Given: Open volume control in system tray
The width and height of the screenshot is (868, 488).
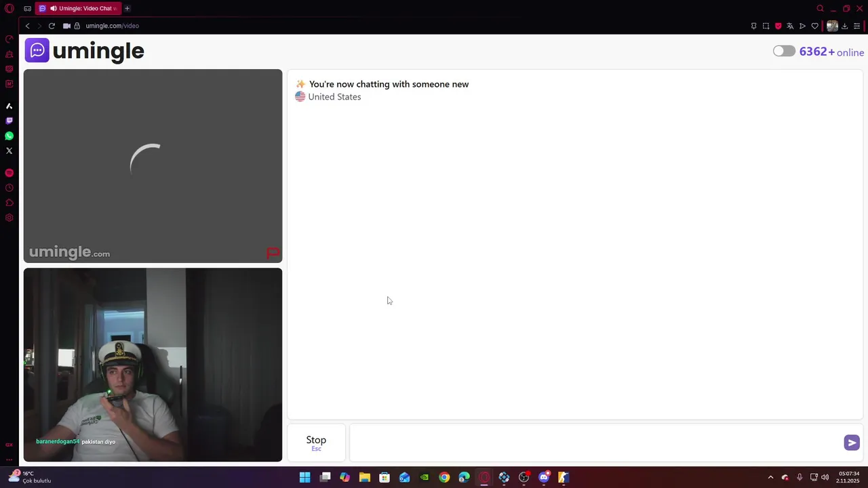Looking at the screenshot, I should [x=825, y=477].
